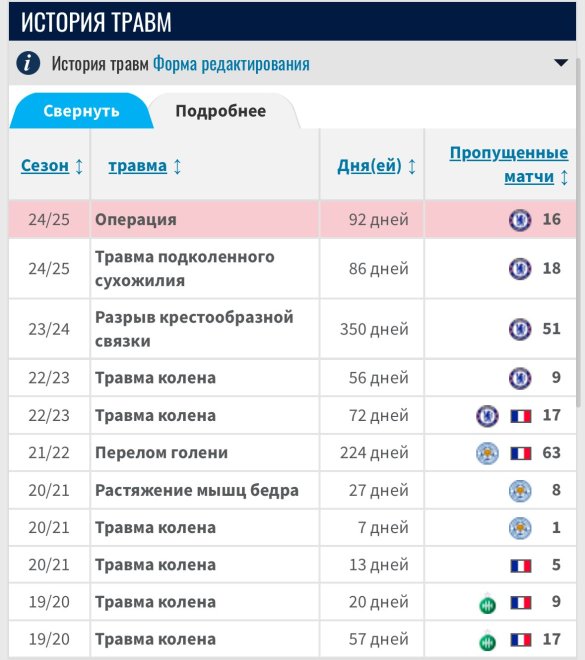This screenshot has height=660, width=585.
Task: Click the info icon beside История травм
Action: [28, 64]
